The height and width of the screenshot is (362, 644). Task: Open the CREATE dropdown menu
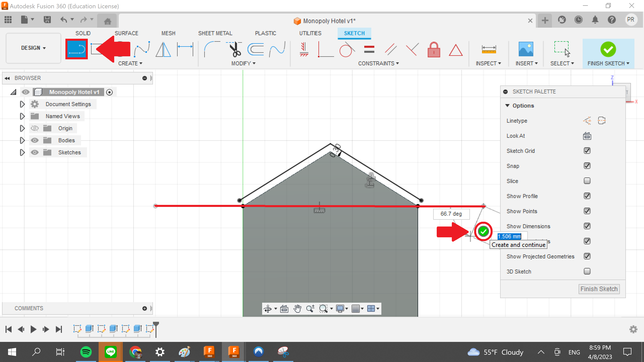131,63
